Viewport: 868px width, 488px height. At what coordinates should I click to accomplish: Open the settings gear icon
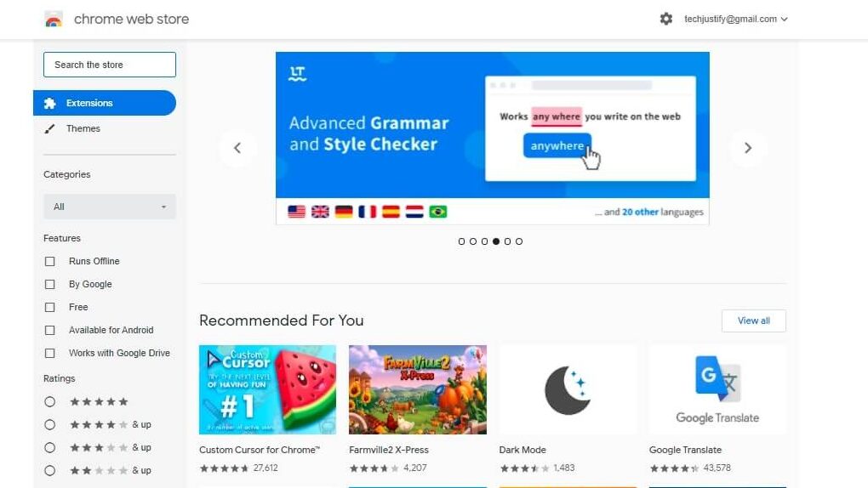click(666, 19)
